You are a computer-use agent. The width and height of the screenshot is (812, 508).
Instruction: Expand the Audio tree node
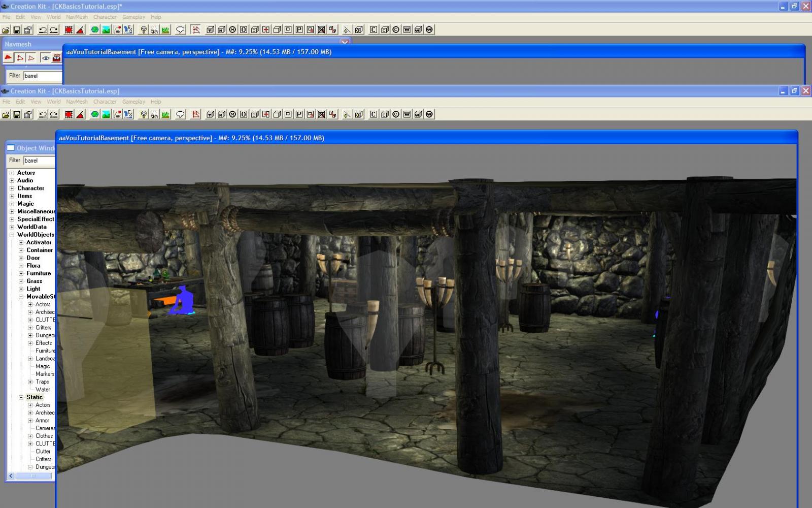point(12,180)
